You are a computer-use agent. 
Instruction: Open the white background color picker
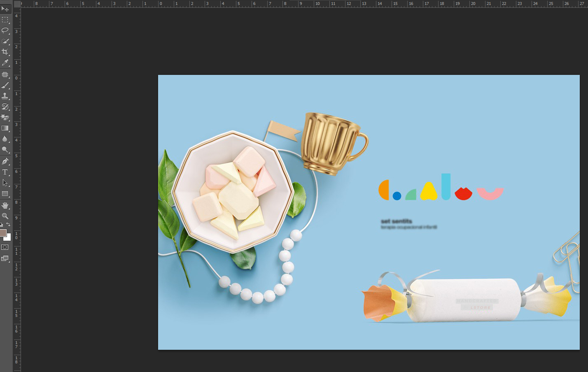[9, 238]
